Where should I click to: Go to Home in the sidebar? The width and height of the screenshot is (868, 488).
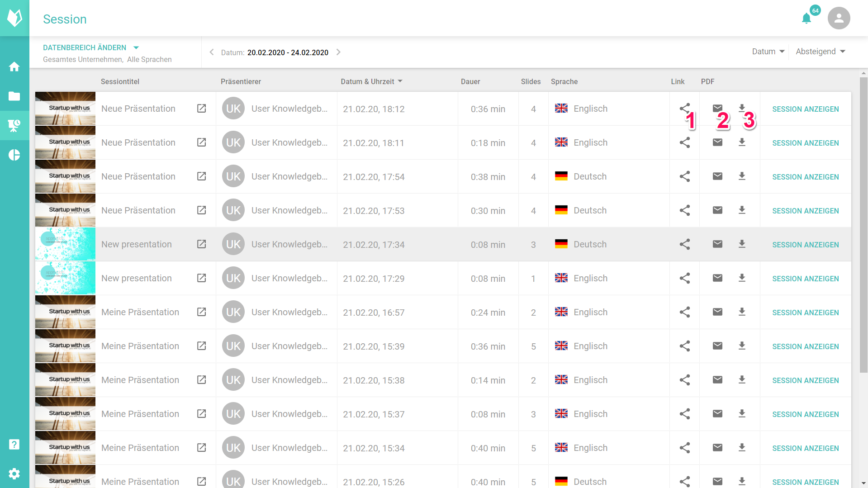pyautogui.click(x=14, y=67)
